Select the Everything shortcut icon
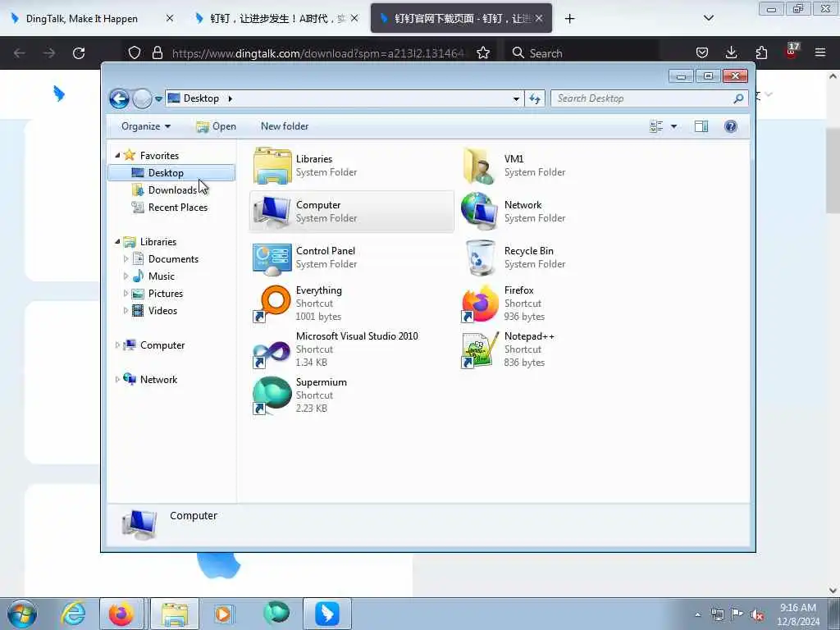Viewport: 840px width, 630px height. (272, 304)
